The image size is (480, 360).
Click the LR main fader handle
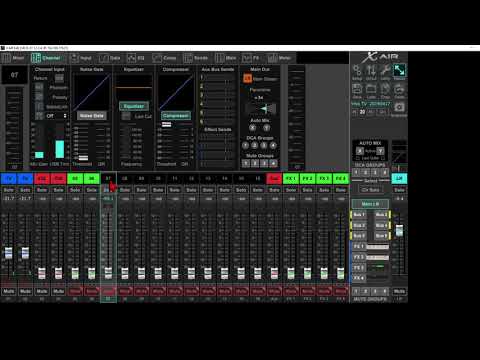pos(399,230)
